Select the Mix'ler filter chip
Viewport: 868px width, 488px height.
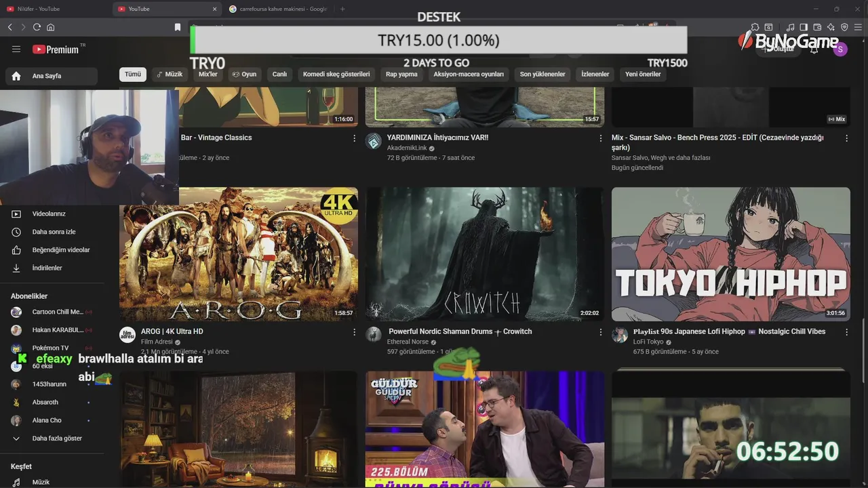point(208,75)
